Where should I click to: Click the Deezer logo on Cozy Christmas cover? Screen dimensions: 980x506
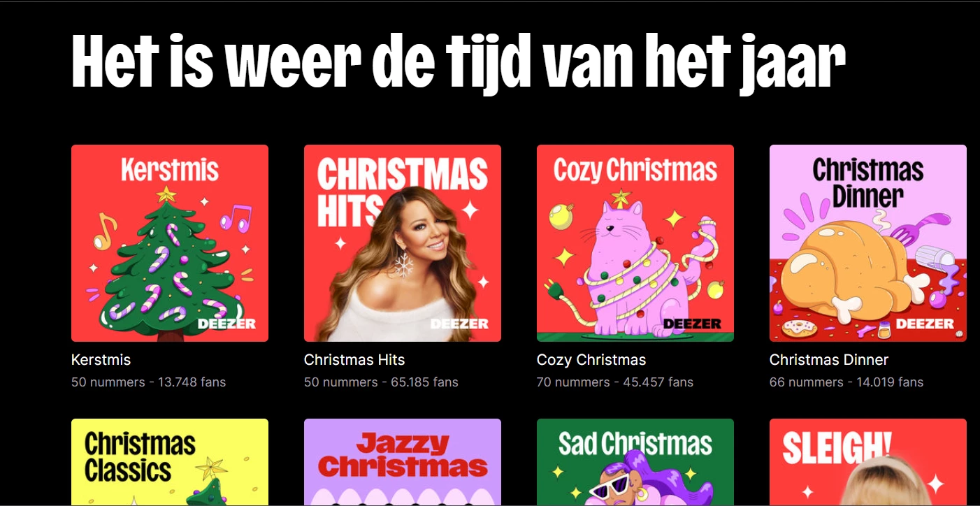point(692,324)
